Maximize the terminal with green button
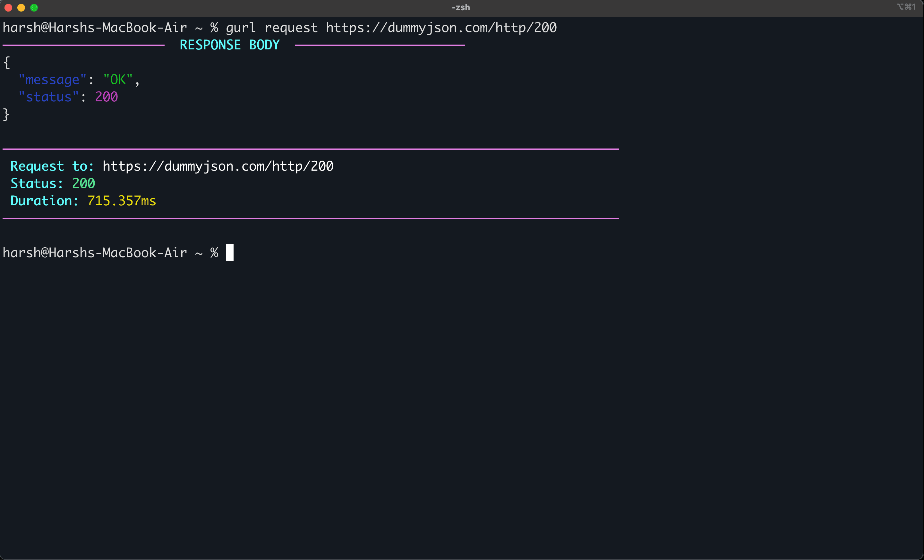 pyautogui.click(x=34, y=8)
